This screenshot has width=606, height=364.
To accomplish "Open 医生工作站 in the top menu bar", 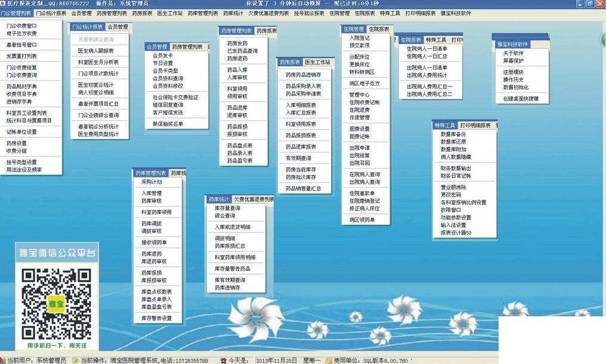I will 169,13.
